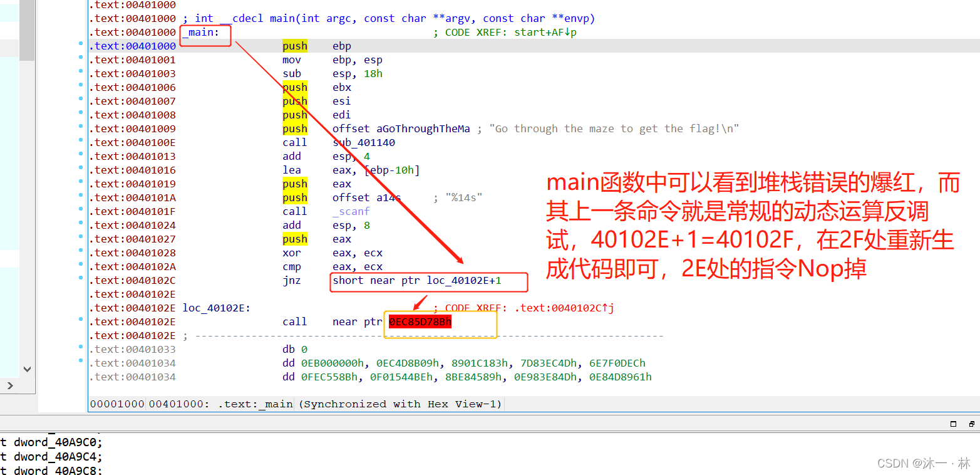Screen dimensions: 980x475
Task: Click the 6E7F0DECh data value
Action: coord(617,363)
